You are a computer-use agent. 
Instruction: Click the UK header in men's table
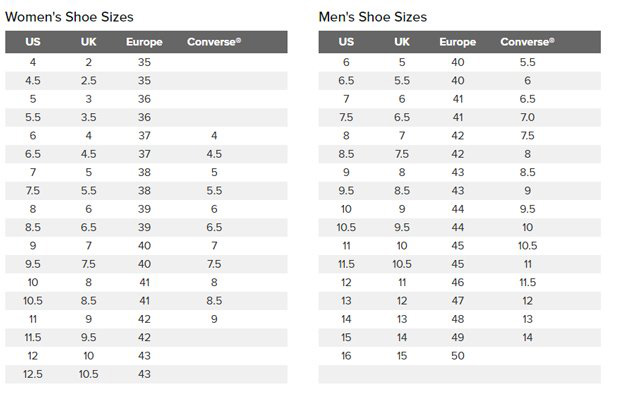tap(402, 42)
